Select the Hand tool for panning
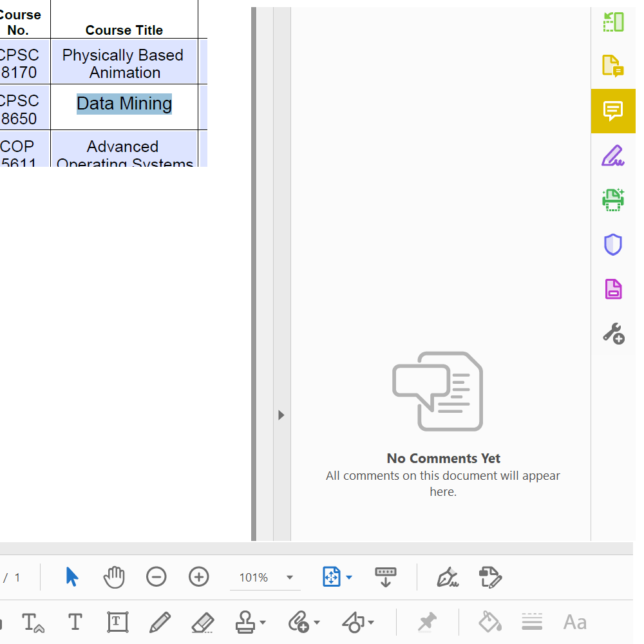 pyautogui.click(x=114, y=577)
